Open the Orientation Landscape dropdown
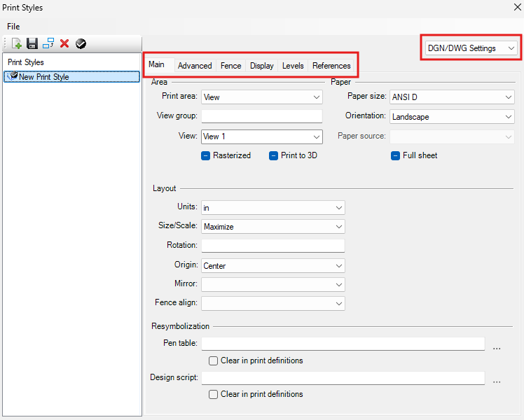Screen dimensions: 524x420 pyautogui.click(x=452, y=117)
